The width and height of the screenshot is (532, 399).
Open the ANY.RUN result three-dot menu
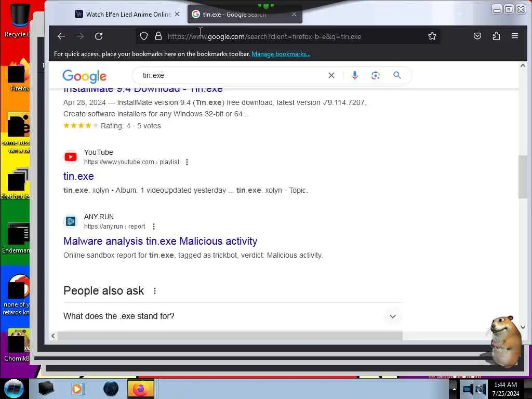point(154,227)
